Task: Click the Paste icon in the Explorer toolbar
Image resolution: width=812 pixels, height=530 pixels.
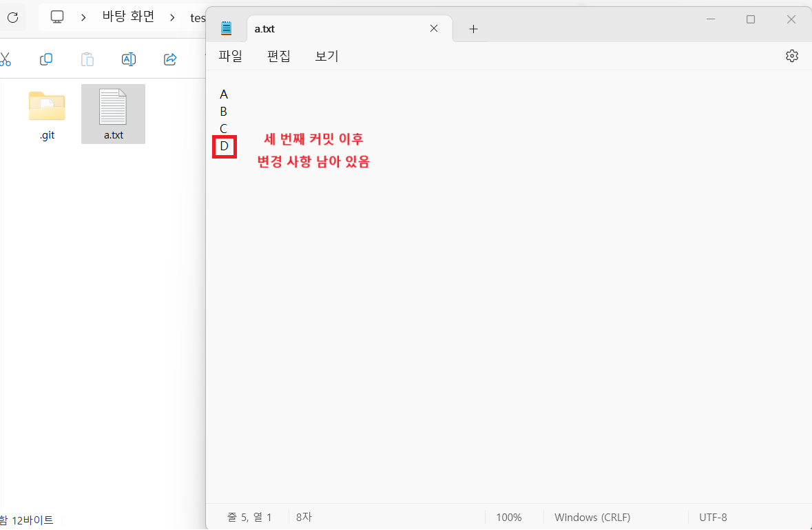Action: 87,59
